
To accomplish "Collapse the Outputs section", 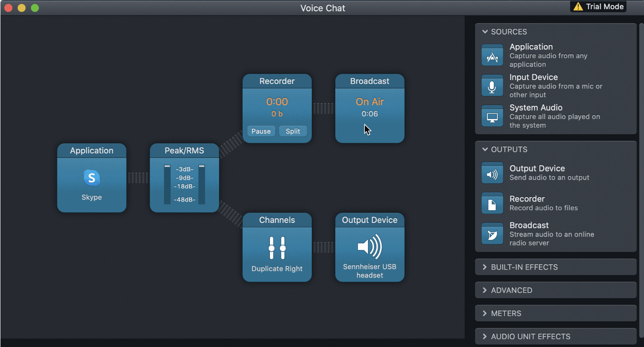I will pos(485,149).
